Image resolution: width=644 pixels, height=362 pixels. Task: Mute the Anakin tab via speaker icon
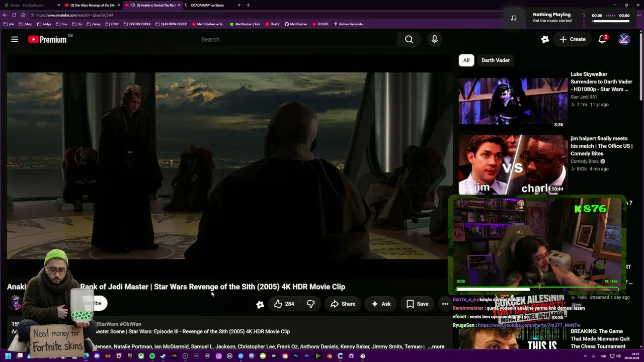132,5
